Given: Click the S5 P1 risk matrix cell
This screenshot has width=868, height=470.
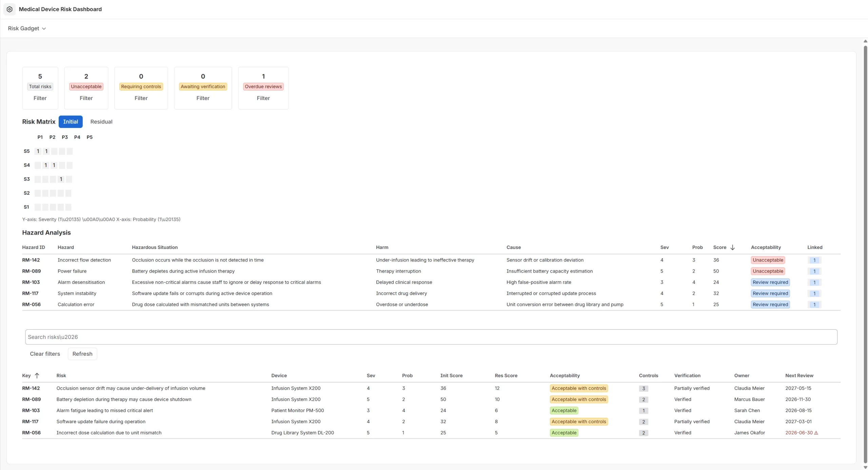Looking at the screenshot, I should pyautogui.click(x=38, y=151).
